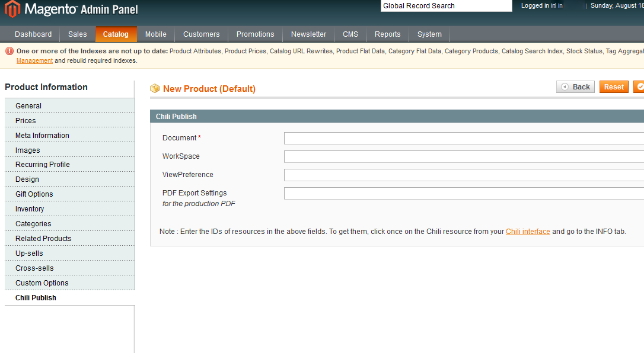Viewport: 644px width, 353px height.
Task: Click the 'for the production PDF' hint
Action: click(199, 204)
